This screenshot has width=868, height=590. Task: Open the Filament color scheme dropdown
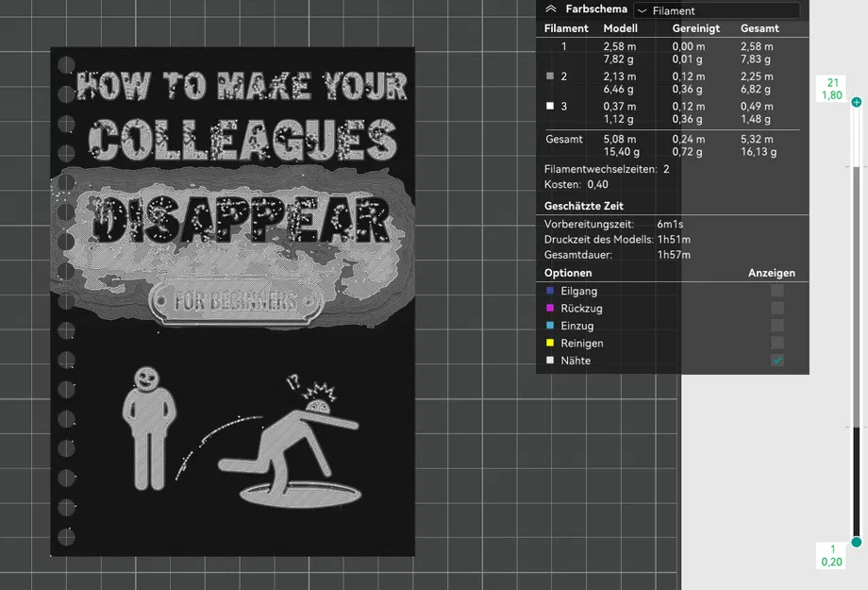[x=717, y=10]
